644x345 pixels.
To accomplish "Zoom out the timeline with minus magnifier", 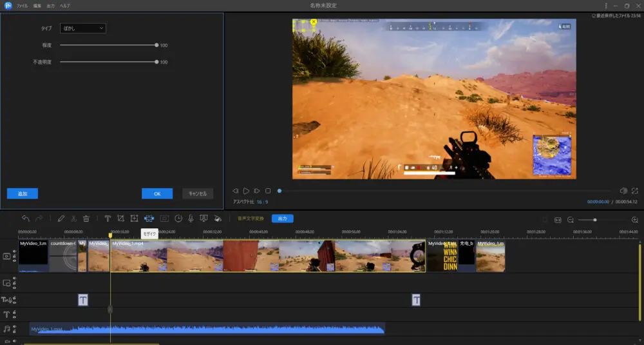I will (571, 220).
